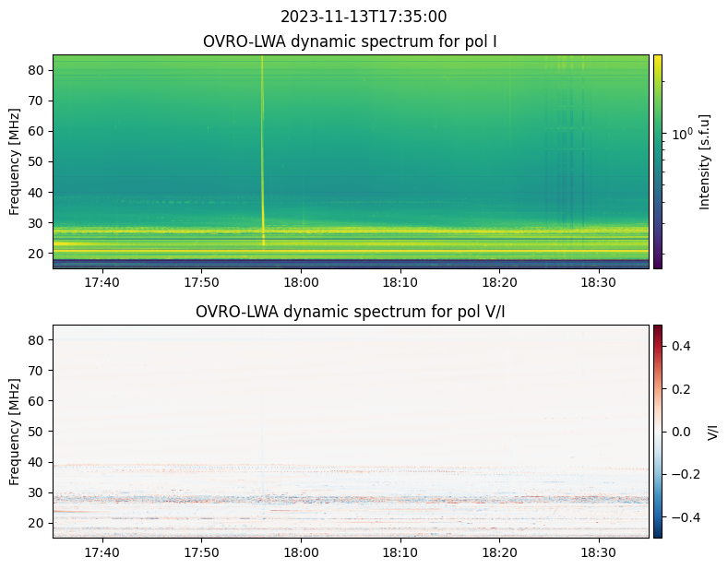This screenshot has height=569, width=728.
Task: Select the upper plot Frequency [MHz] label
Action: (x=15, y=161)
